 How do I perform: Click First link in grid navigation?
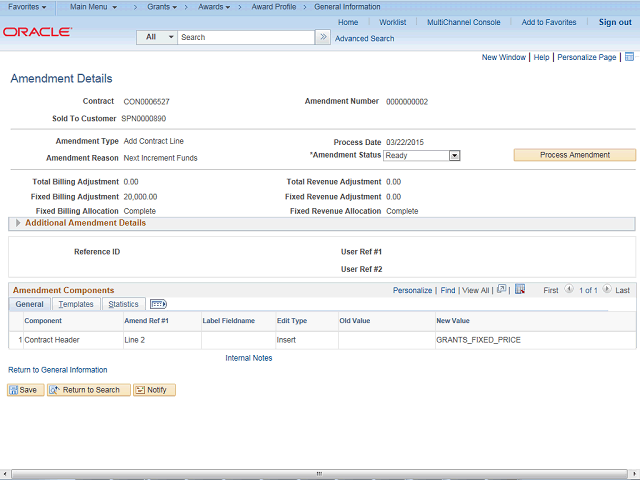(551, 290)
